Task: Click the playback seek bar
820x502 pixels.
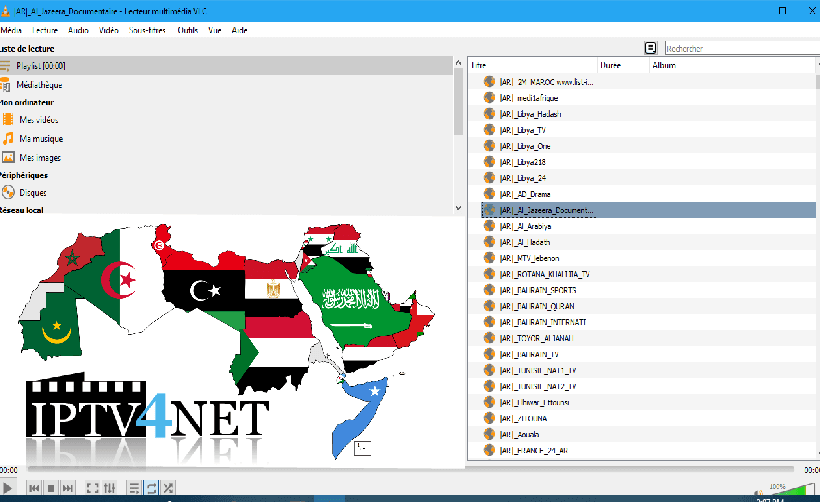Action: (411, 470)
